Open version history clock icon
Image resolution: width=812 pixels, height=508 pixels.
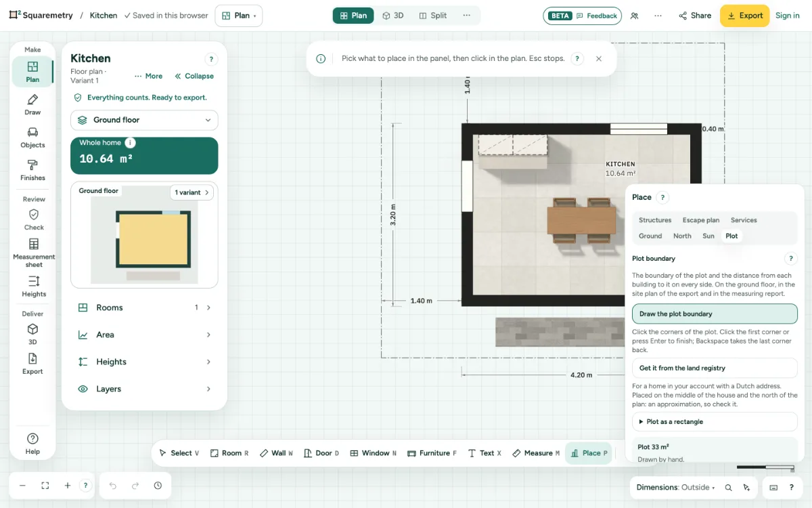pyautogui.click(x=158, y=486)
